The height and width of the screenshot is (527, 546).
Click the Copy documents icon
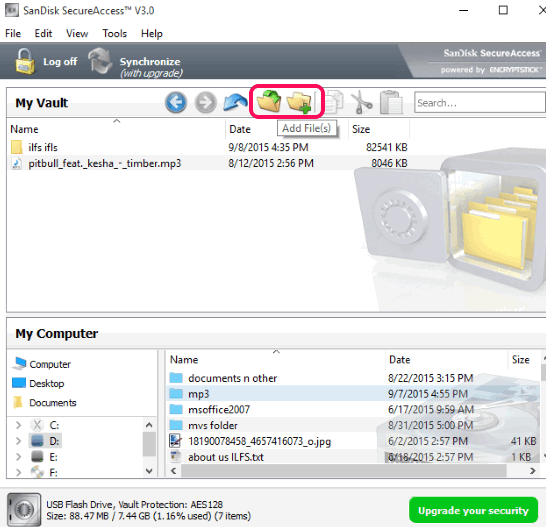(x=334, y=102)
